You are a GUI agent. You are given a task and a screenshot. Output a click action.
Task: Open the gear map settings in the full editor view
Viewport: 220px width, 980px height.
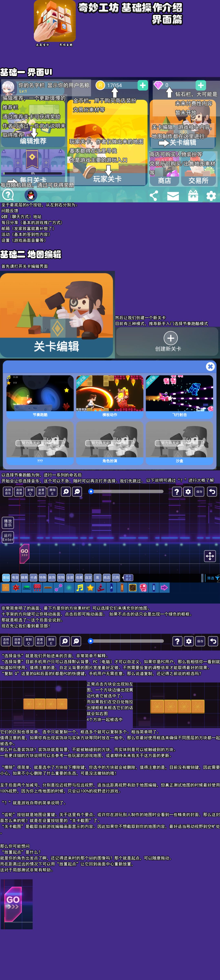188,491
